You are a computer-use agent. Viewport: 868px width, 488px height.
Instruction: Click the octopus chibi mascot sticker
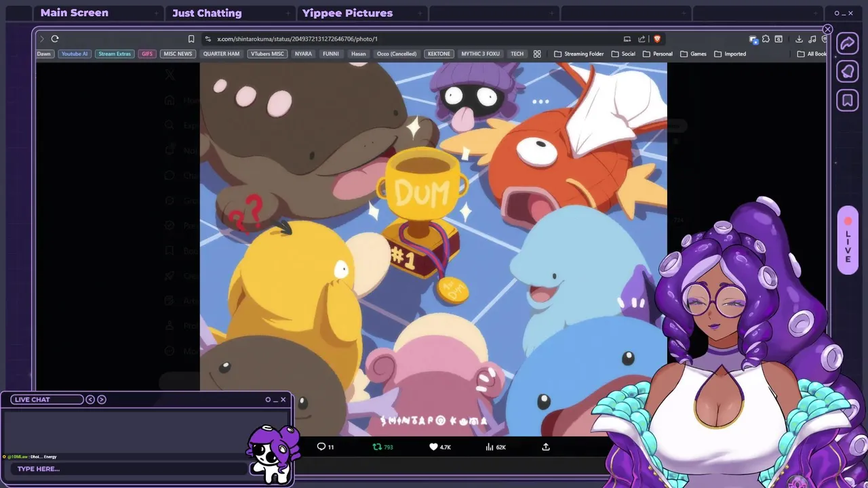point(273,453)
